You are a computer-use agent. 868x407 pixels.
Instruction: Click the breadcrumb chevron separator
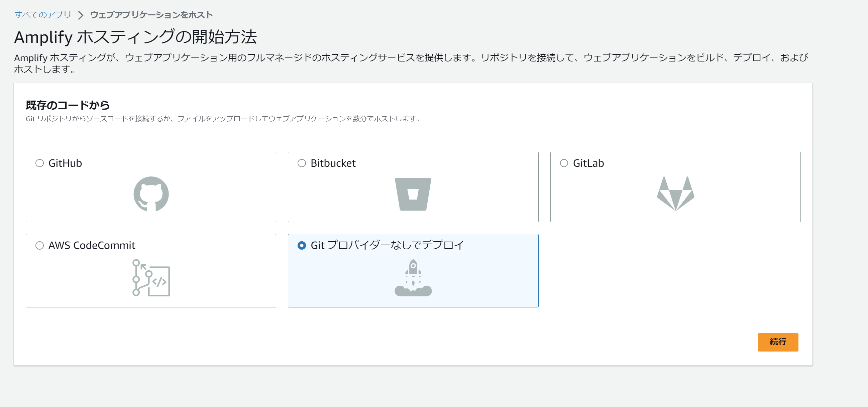tap(81, 15)
